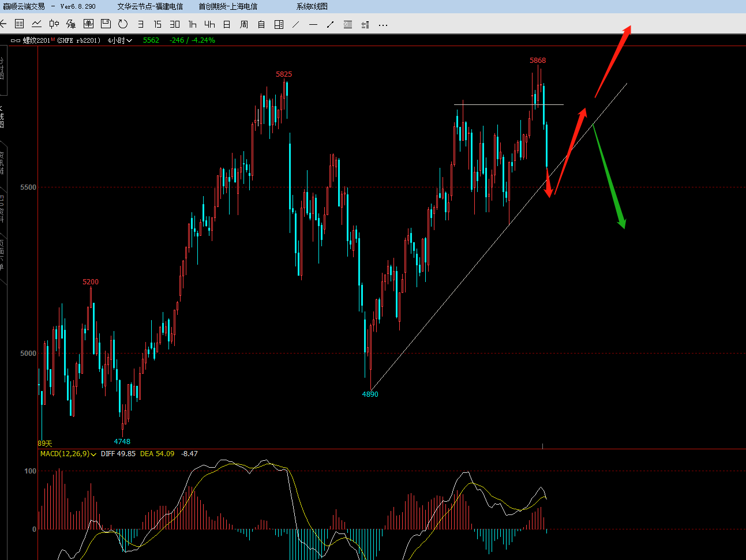Switch to daily 日 period
Image resolution: width=746 pixels, height=560 pixels.
[227, 24]
